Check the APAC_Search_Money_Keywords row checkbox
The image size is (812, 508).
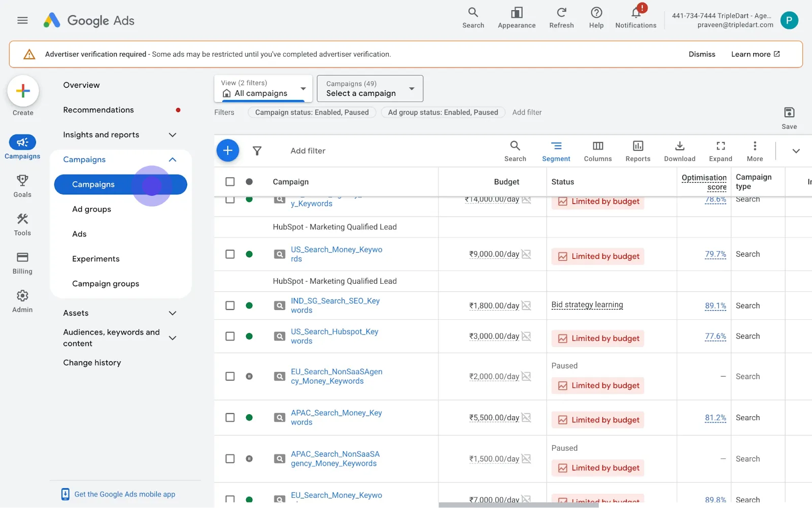click(x=230, y=418)
